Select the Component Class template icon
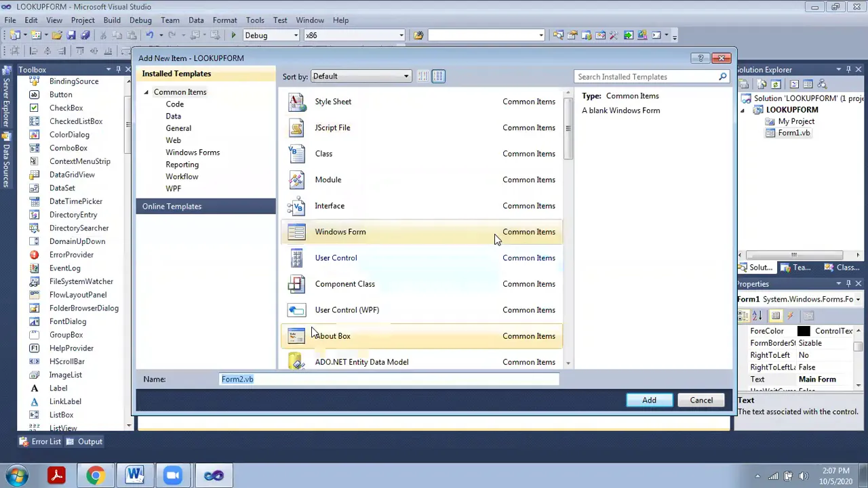The height and width of the screenshot is (488, 868). tap(296, 284)
